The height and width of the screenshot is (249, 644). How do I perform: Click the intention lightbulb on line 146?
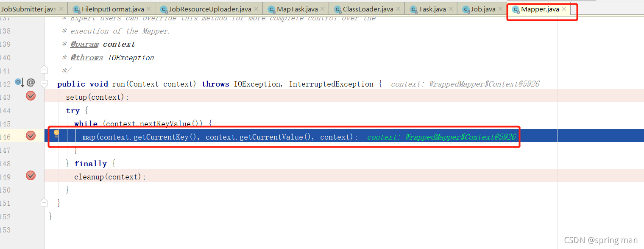tap(56, 134)
